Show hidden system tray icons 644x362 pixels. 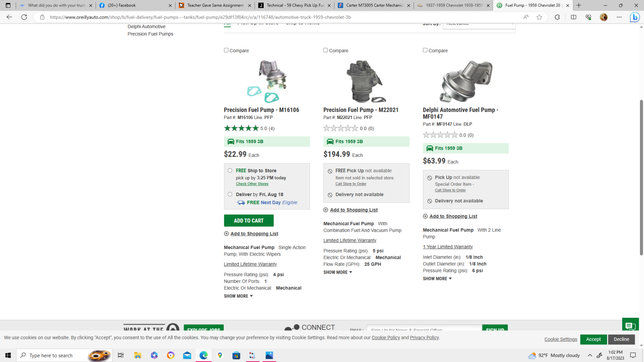click(590, 355)
